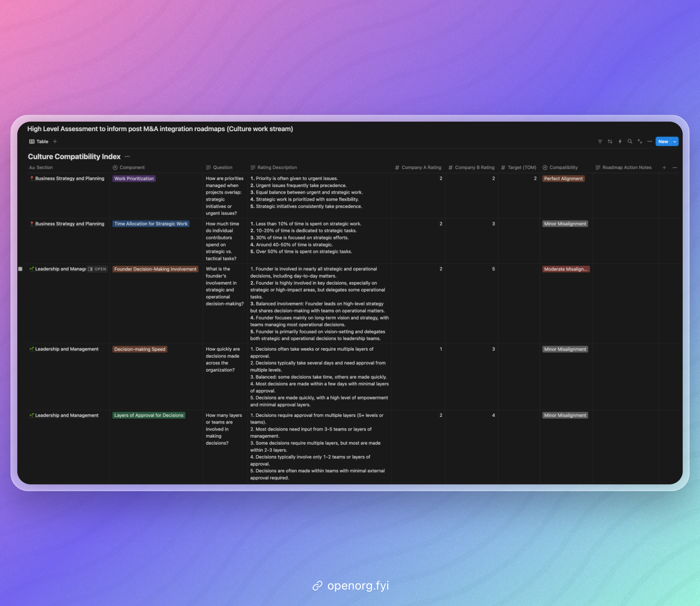Click the Work Prioritization purple tag
Viewport: 700px width, 606px height.
coord(134,179)
